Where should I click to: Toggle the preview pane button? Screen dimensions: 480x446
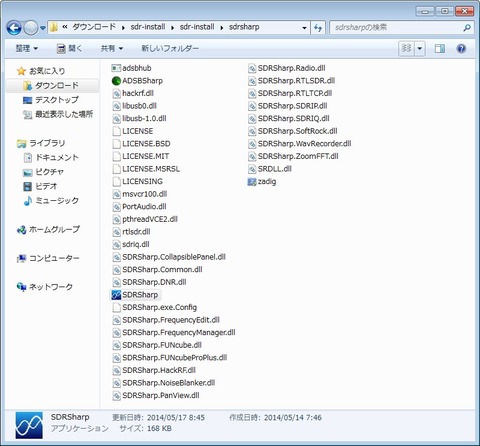[x=440, y=49]
